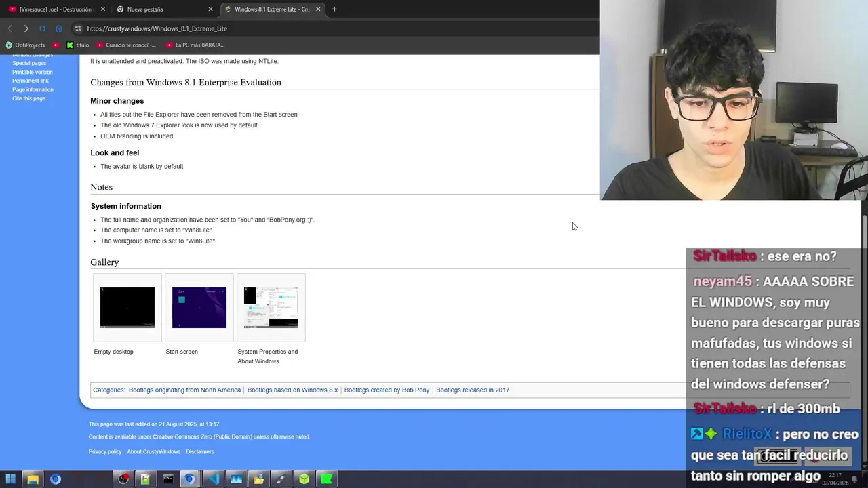Open the blue picture app taskbar icon
The height and width of the screenshot is (488, 868).
(236, 479)
